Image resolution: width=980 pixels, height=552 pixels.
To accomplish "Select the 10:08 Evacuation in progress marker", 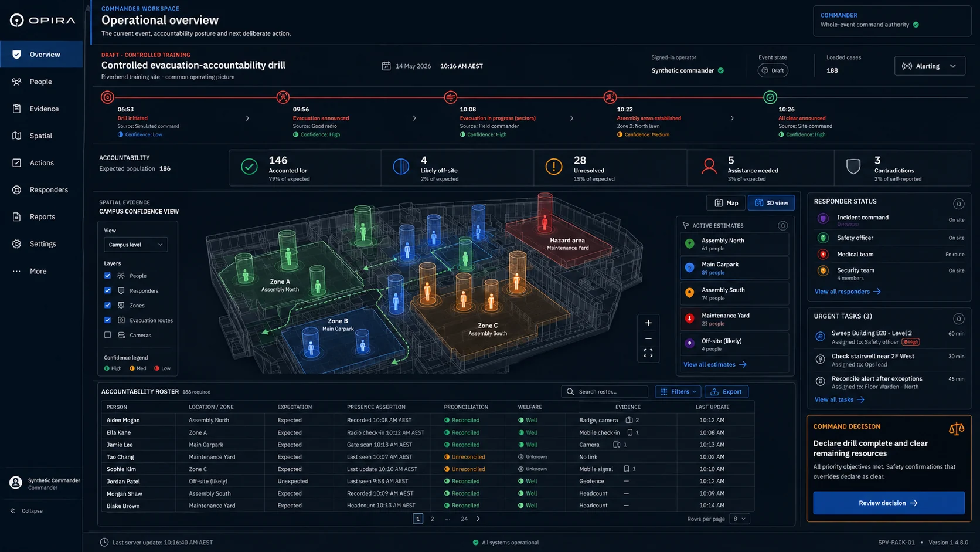I will [x=450, y=97].
